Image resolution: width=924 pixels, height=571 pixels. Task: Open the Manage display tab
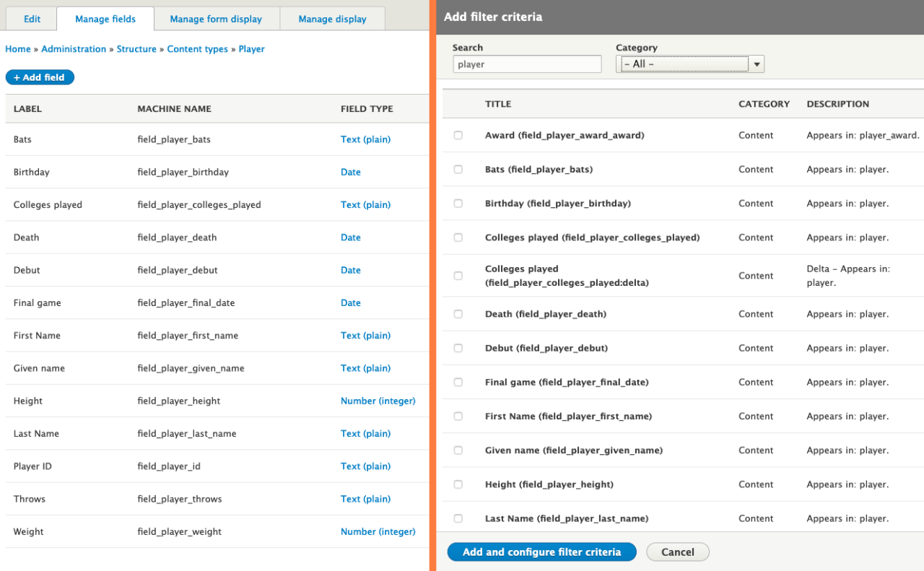coord(332,19)
